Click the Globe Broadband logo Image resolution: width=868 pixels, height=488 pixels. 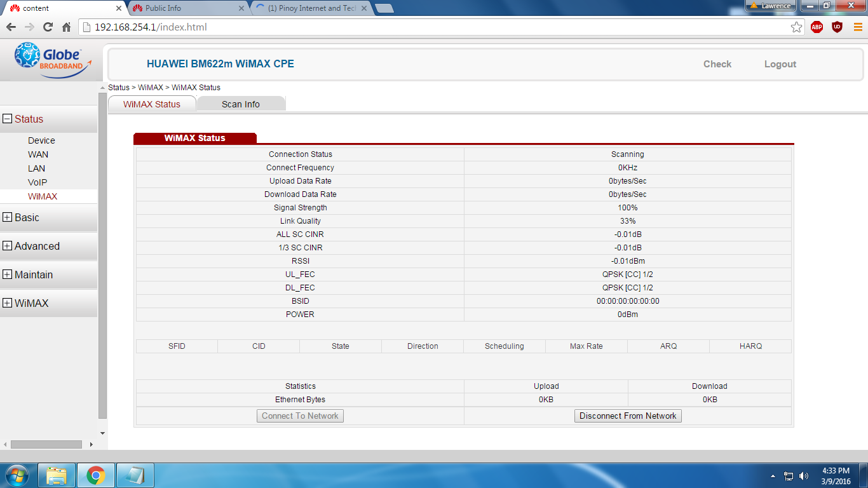point(52,60)
